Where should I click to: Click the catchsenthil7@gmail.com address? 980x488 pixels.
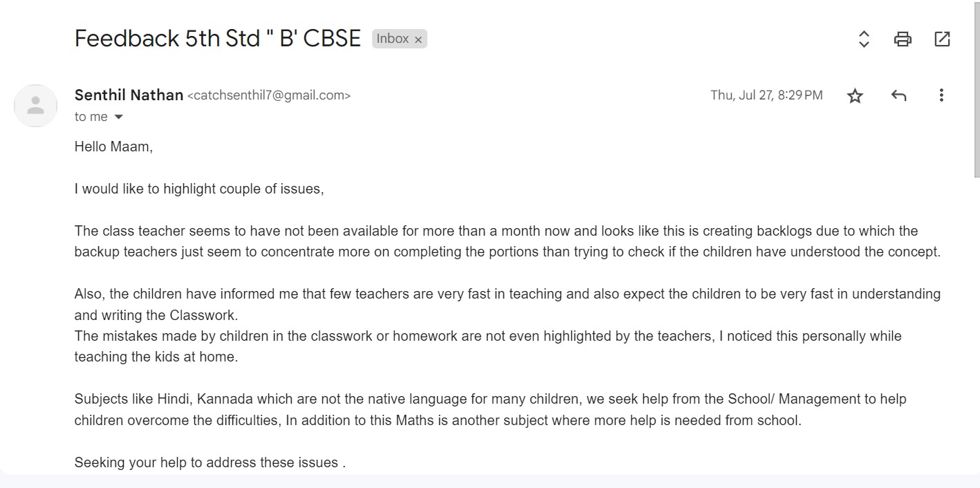point(269,95)
